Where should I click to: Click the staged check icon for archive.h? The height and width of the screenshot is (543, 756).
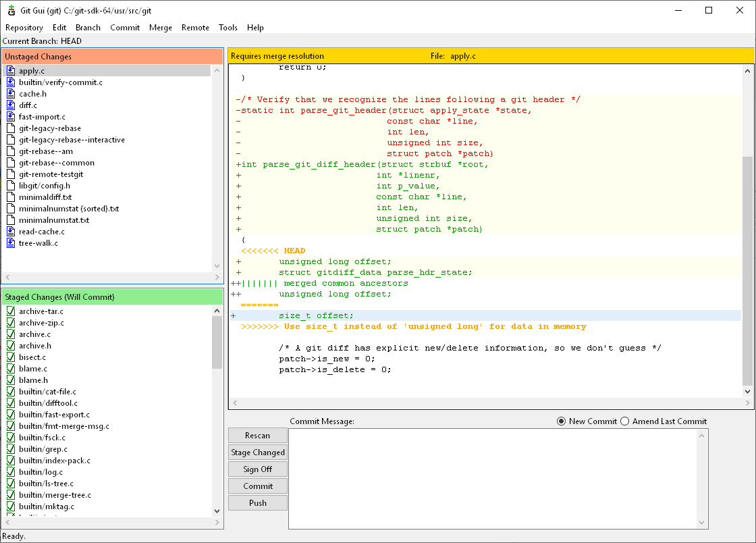[11, 346]
